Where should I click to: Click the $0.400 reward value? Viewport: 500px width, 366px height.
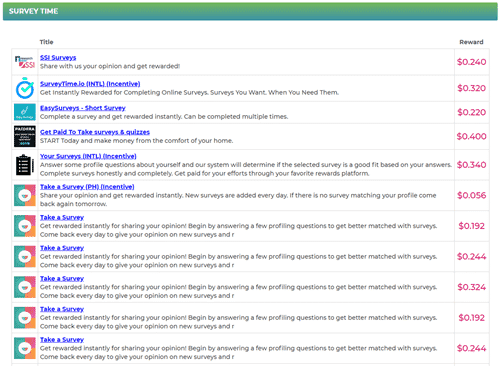coord(471,136)
